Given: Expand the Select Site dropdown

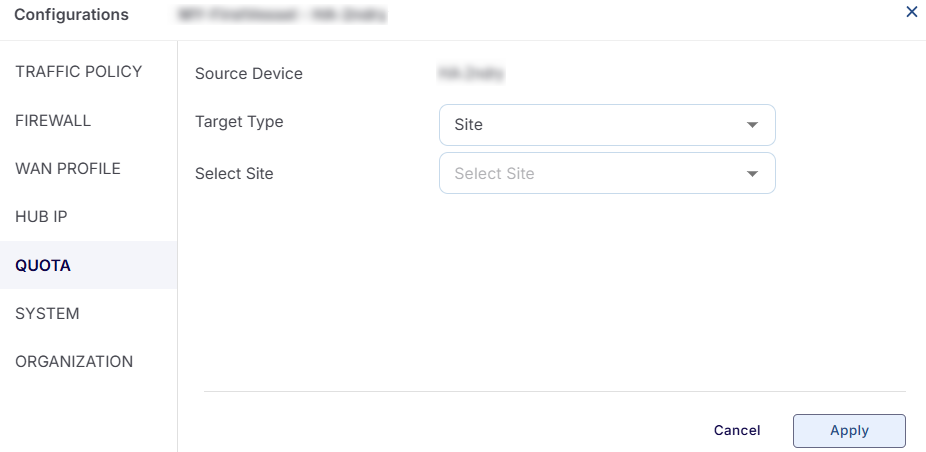Looking at the screenshot, I should (x=607, y=173).
